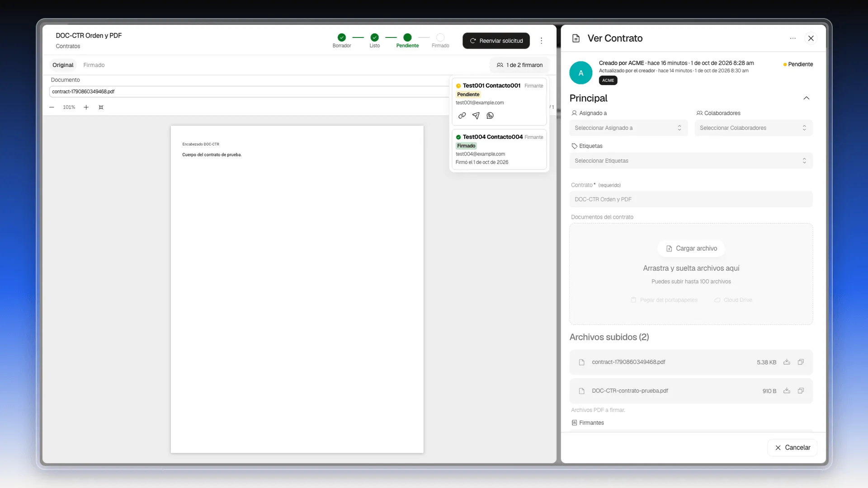Click Reenviar solicitud button
This screenshot has width=868, height=488.
point(496,41)
